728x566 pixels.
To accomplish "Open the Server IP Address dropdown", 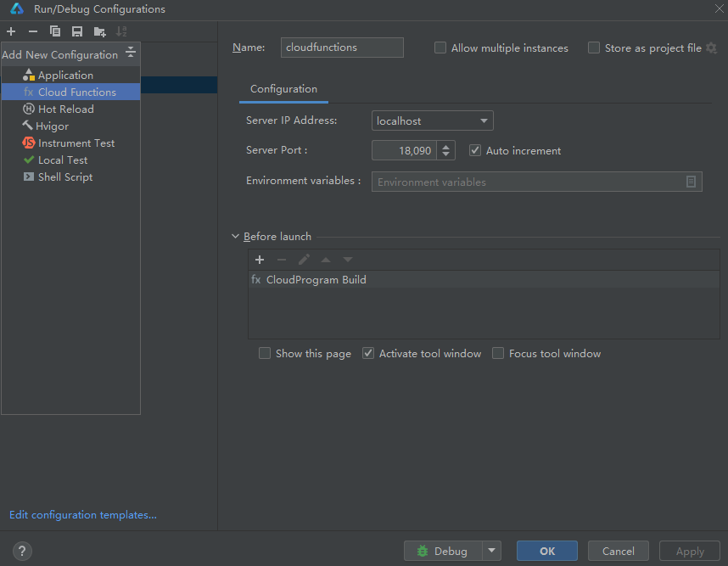I will click(x=484, y=121).
